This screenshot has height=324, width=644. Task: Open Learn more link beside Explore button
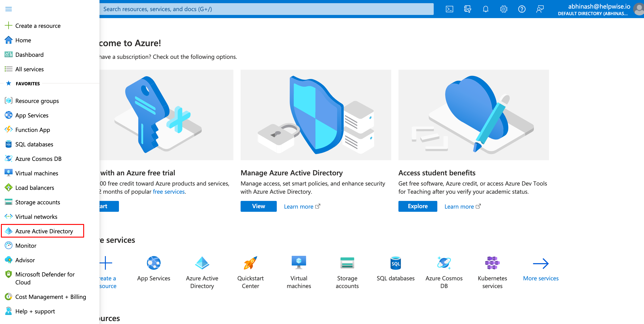pos(462,206)
